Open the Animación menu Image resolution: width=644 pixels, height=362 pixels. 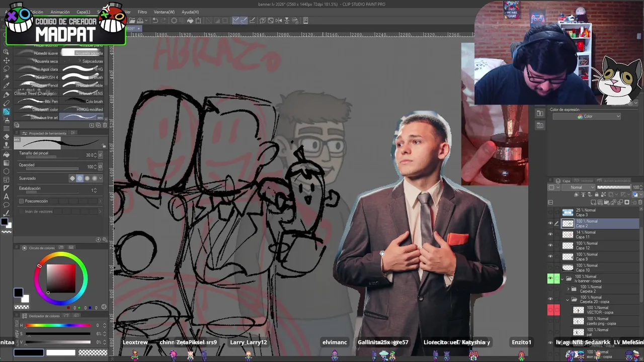pyautogui.click(x=60, y=12)
